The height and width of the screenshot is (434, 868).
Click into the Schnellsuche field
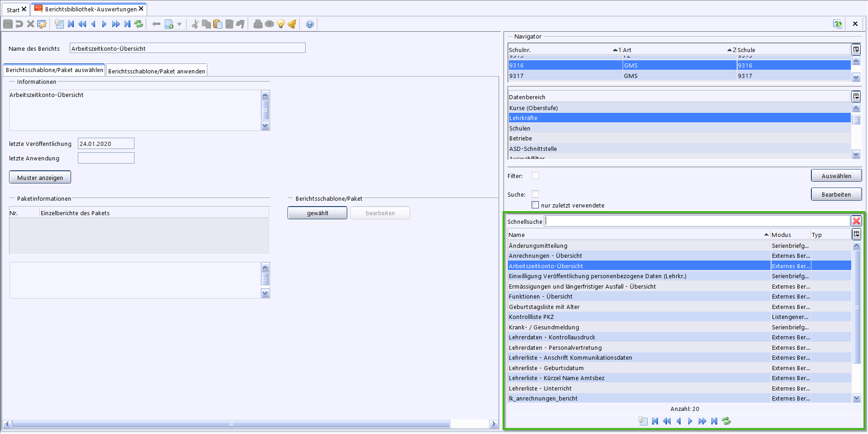(697, 221)
